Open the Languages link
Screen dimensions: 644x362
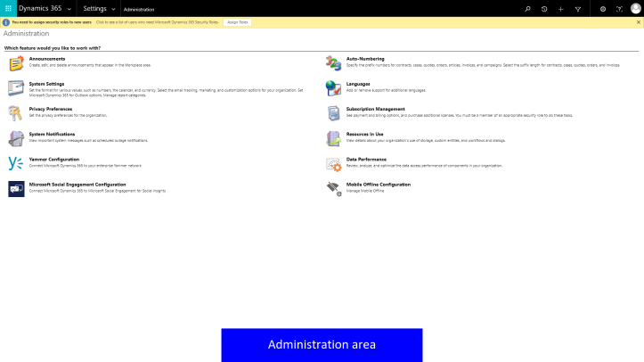pyautogui.click(x=358, y=84)
